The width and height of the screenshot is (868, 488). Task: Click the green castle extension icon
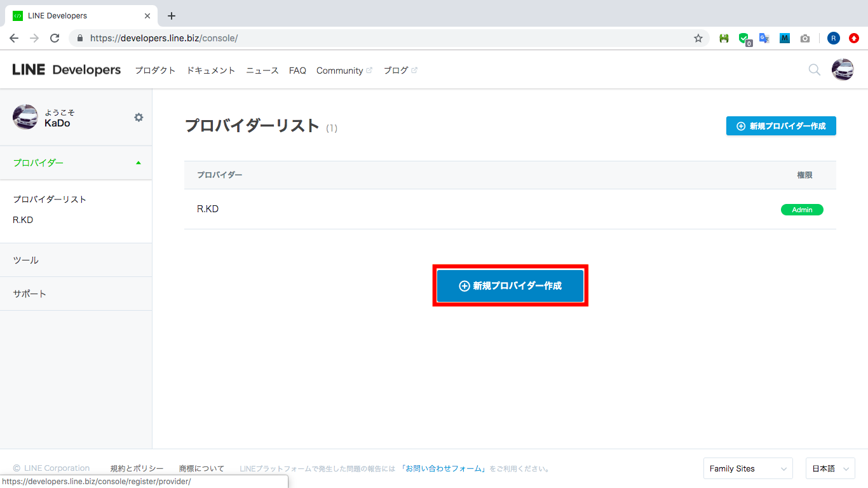click(x=724, y=38)
